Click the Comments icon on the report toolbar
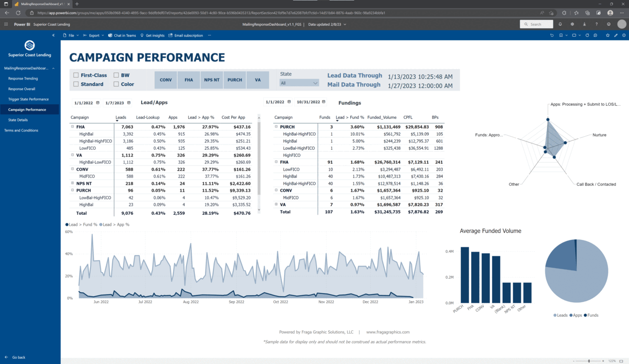 [x=595, y=35]
